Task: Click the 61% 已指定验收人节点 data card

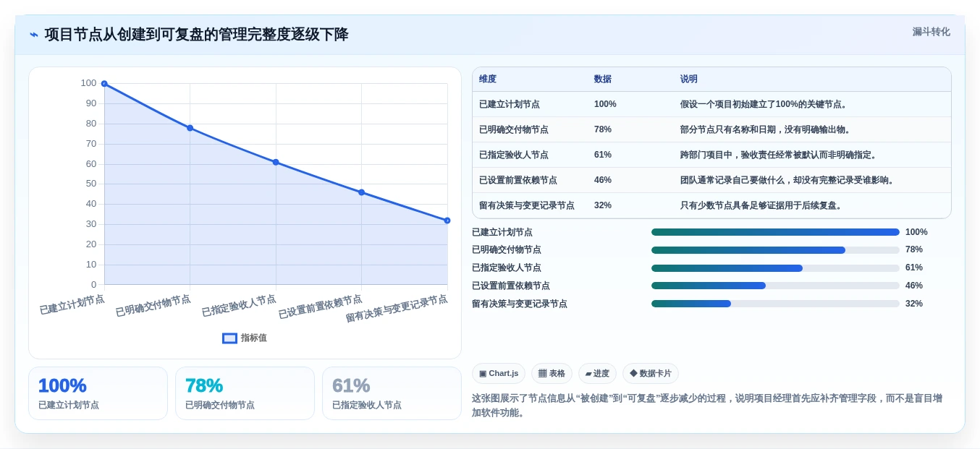Action: [392, 393]
